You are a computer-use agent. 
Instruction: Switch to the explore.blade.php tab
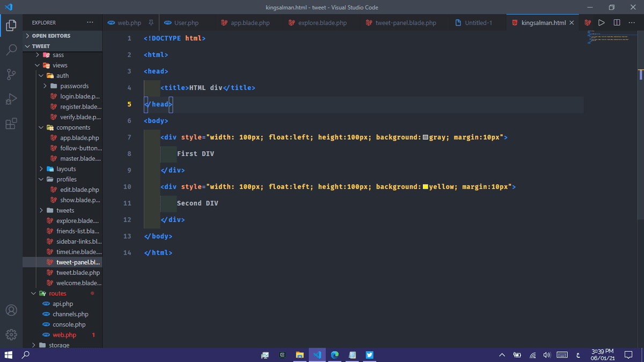coord(322,23)
